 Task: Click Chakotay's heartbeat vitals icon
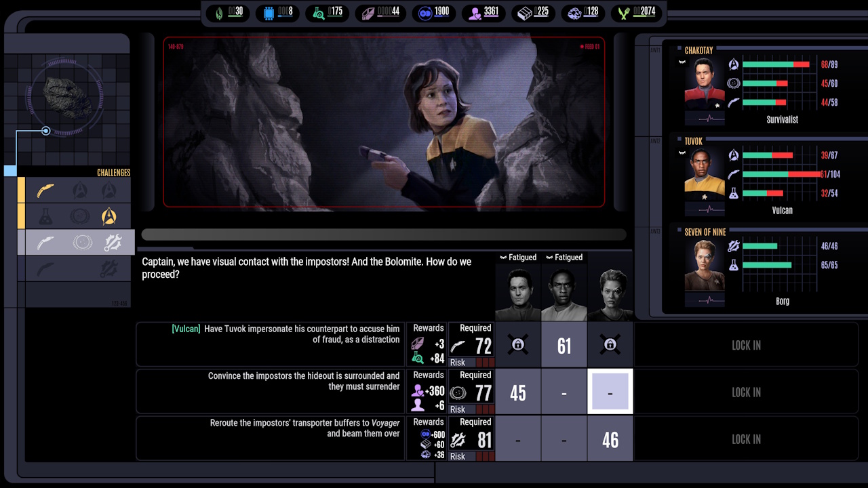pyautogui.click(x=711, y=119)
